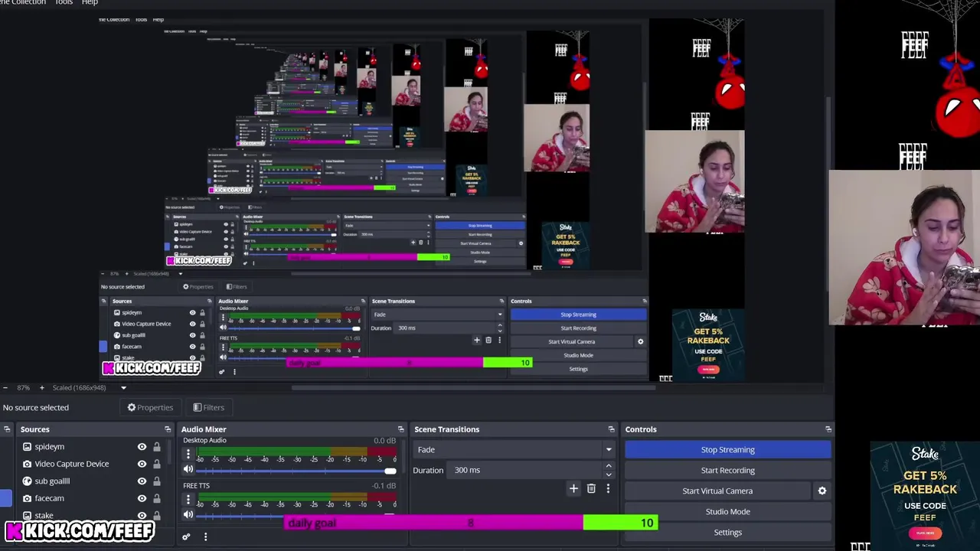Pop out the Controls dock
980x551 pixels.
[x=828, y=429]
